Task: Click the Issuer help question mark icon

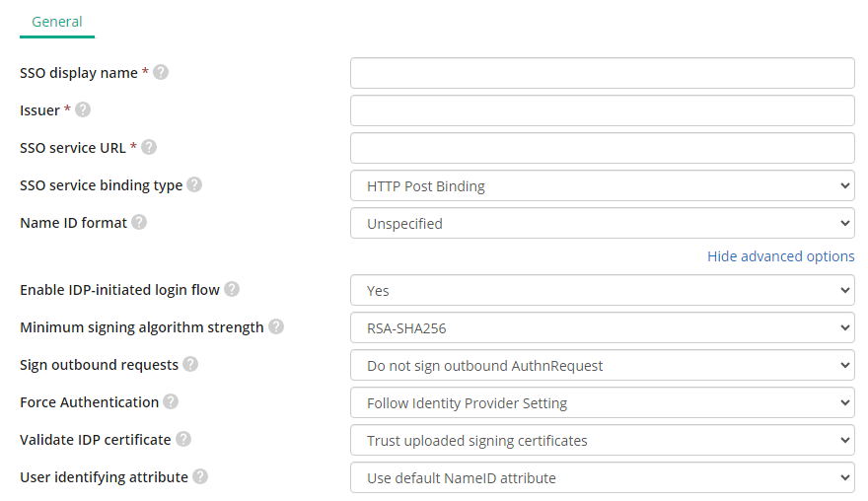Action: point(83,110)
